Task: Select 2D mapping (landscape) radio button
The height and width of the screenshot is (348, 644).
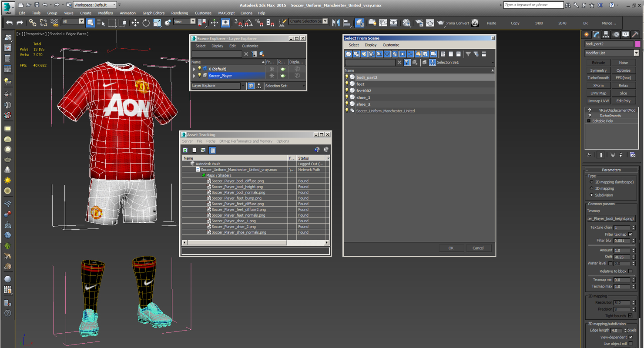Action: click(x=591, y=182)
